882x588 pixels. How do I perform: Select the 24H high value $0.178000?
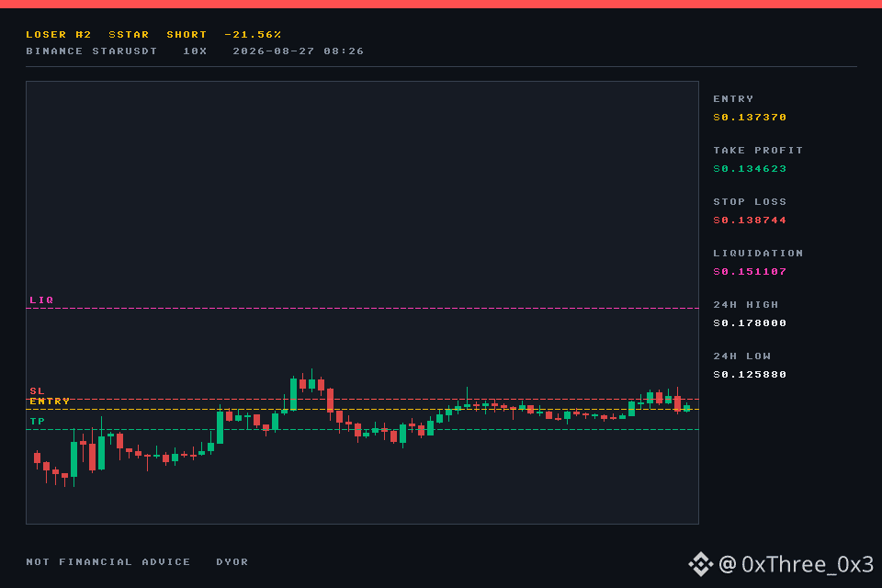750,323
